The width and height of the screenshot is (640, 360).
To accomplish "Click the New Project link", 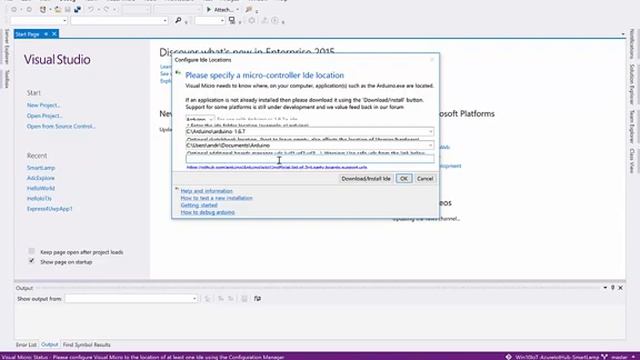I will coord(43,105).
